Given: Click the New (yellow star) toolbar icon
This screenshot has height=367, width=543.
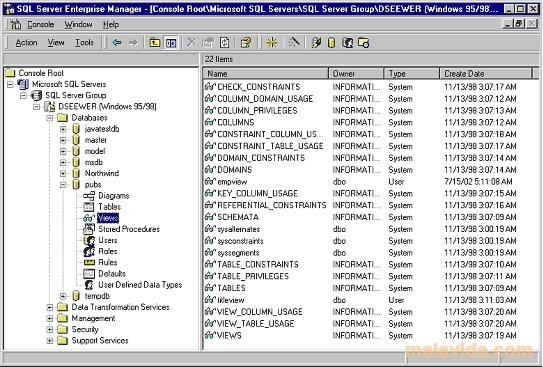Looking at the screenshot, I should coord(272,43).
